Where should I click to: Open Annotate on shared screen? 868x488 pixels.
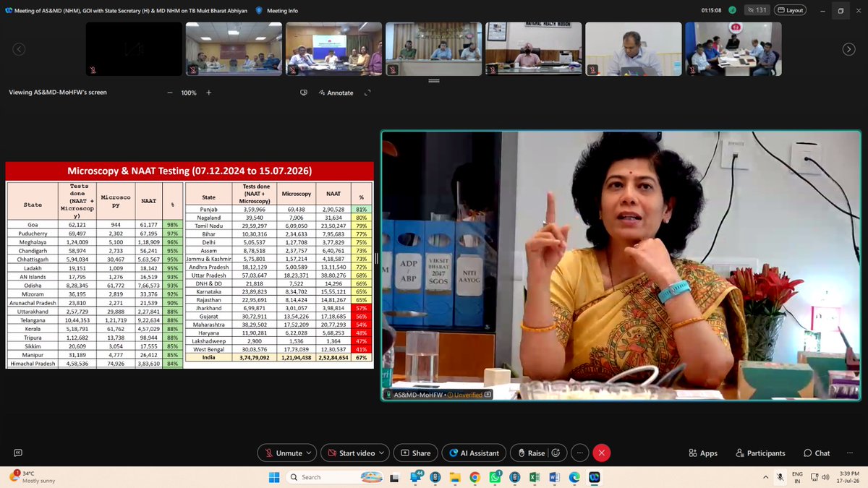336,93
